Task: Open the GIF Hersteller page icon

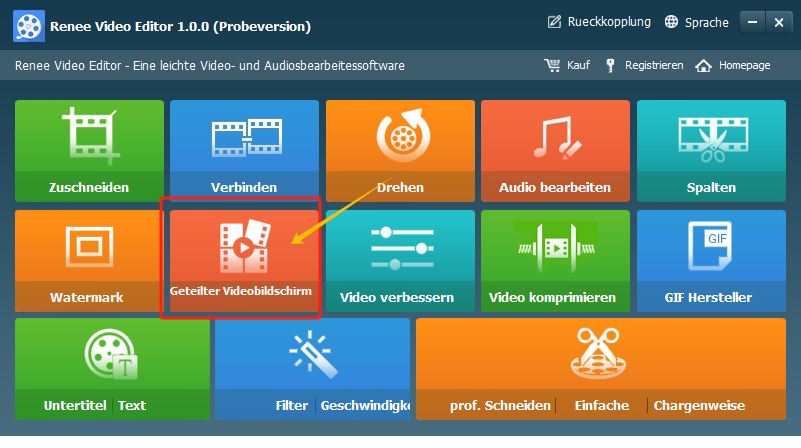Action: click(710, 246)
